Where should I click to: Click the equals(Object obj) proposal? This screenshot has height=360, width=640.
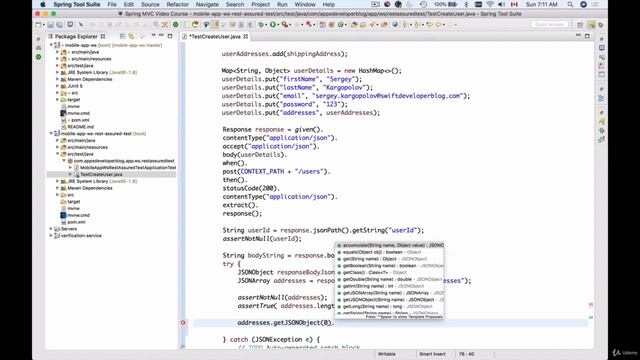pos(389,252)
